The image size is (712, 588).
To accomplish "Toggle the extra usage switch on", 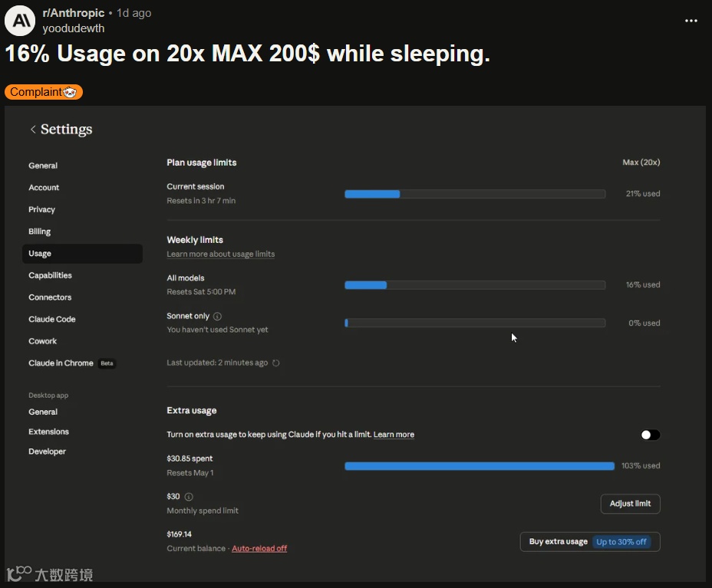I will pyautogui.click(x=650, y=435).
